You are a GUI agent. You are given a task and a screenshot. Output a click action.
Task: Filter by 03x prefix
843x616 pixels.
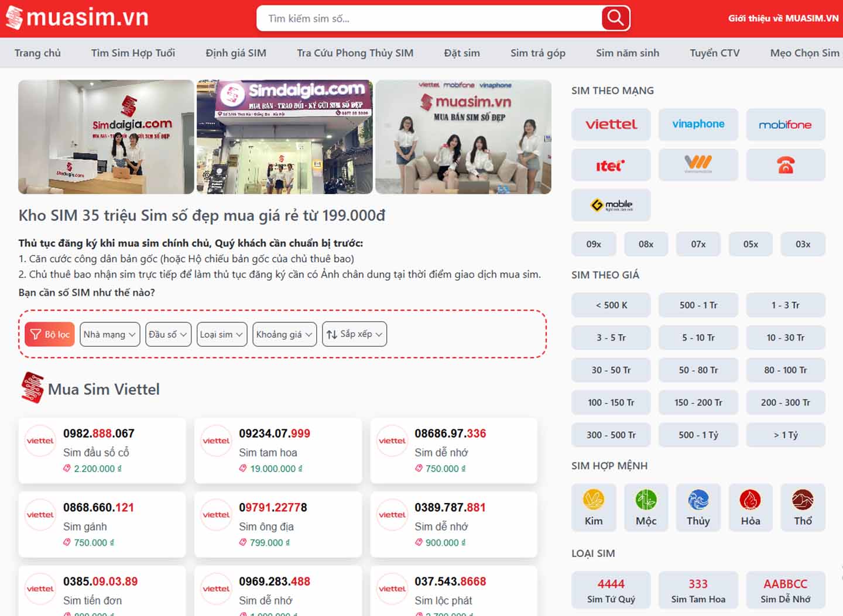pyautogui.click(x=803, y=244)
